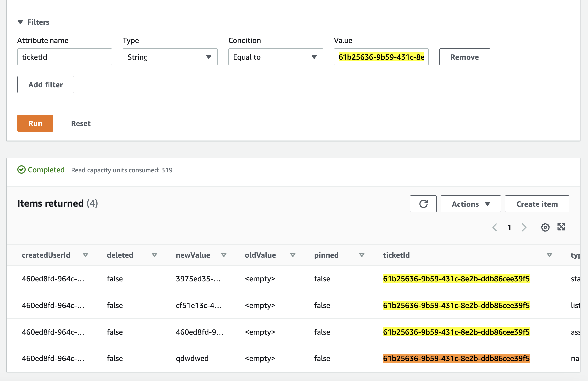The width and height of the screenshot is (588, 381).
Task: Sort the createdUserId column
Action: pos(85,255)
